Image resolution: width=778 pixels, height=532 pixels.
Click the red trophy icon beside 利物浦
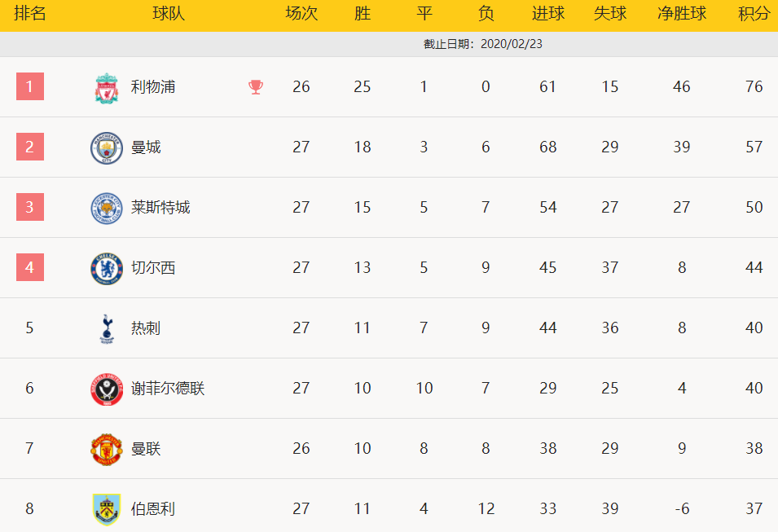pos(256,87)
